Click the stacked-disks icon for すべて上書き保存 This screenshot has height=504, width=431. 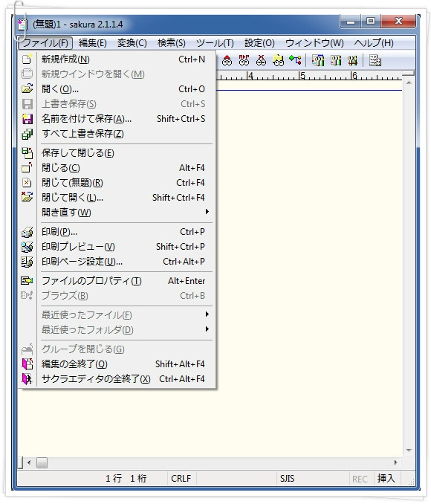coord(27,134)
